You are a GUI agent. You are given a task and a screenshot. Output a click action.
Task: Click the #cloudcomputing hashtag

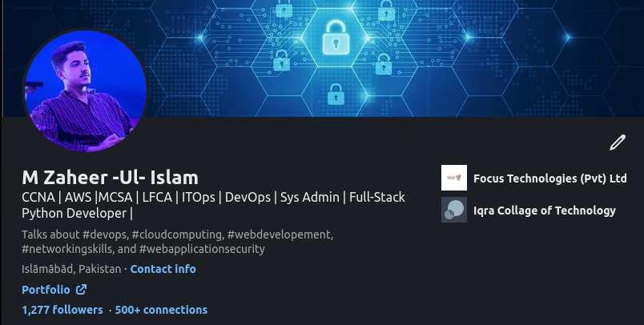pyautogui.click(x=177, y=235)
